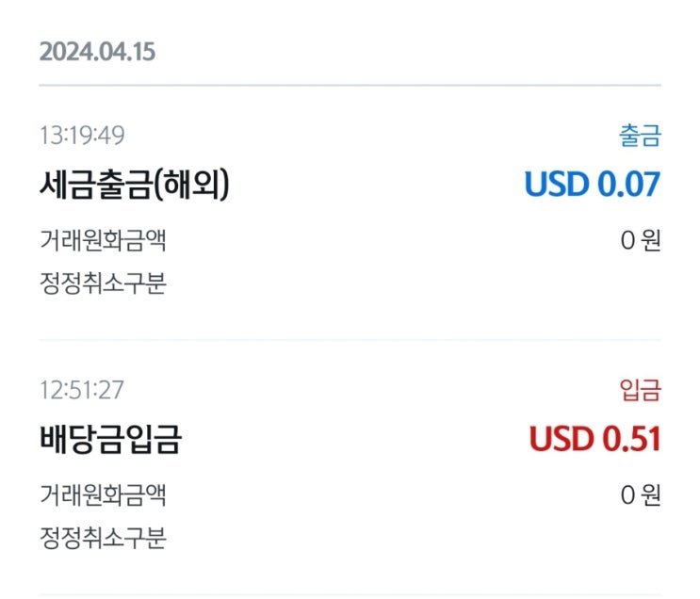The width and height of the screenshot is (700, 599).
Task: Click 정정취소구분 label under 세금출금(해외)
Action: tap(103, 283)
